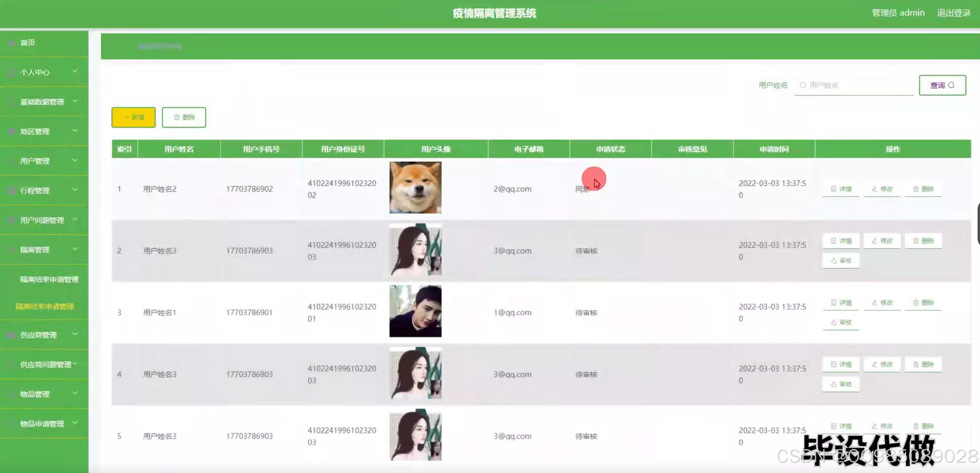Click the 审核 icon button for row 2
The width and height of the screenshot is (980, 473).
[840, 261]
